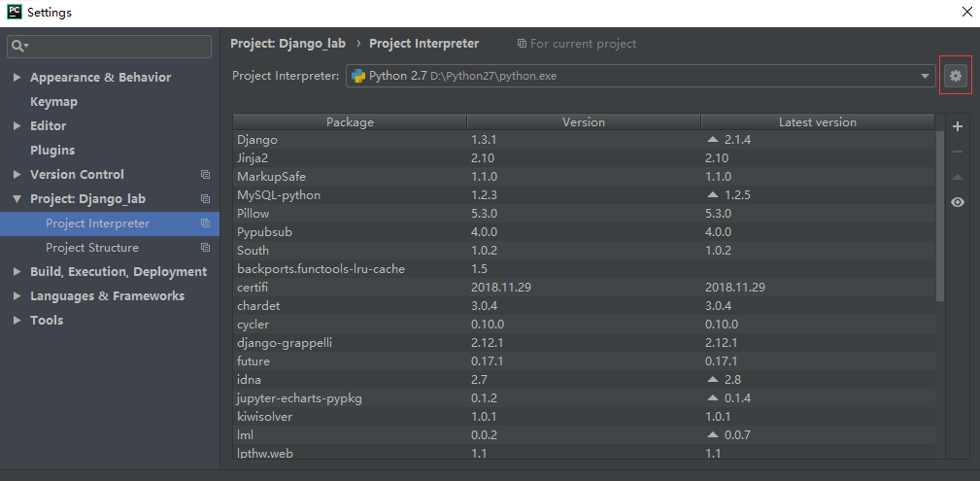Screen dimensions: 980x481
Task: Select the django-grappelli package row
Action: [584, 343]
